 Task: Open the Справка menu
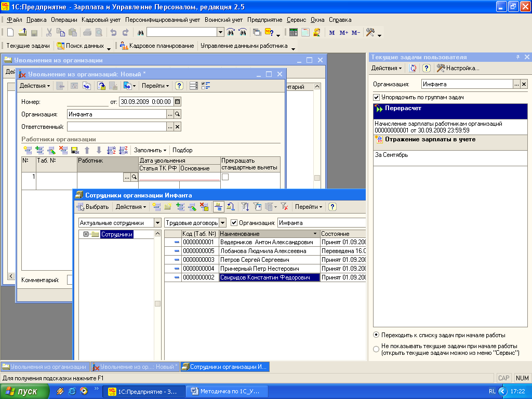coord(340,20)
